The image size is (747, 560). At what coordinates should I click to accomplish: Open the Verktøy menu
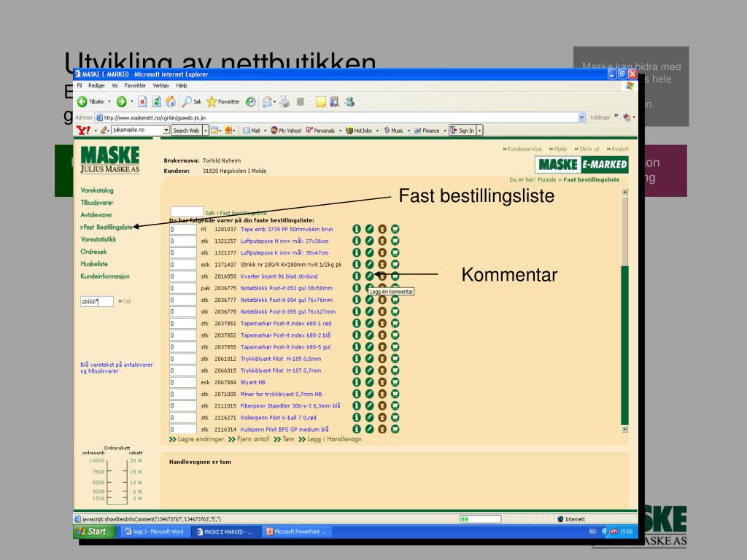pos(161,86)
